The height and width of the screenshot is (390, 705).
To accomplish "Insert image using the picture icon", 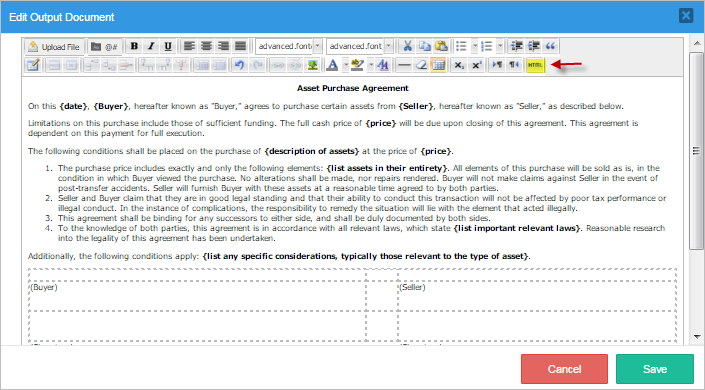I will (312, 65).
